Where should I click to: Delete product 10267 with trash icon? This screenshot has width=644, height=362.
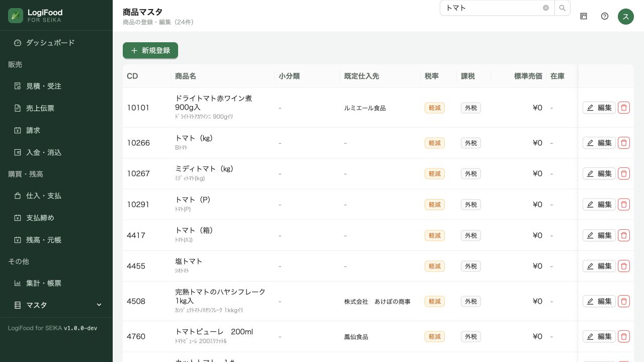(624, 173)
